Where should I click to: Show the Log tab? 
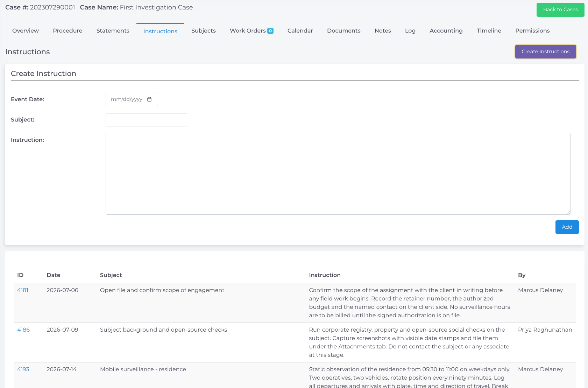coord(410,31)
